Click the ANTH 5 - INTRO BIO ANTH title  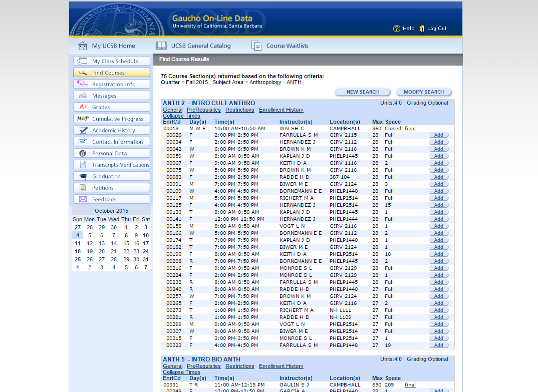coord(201,359)
